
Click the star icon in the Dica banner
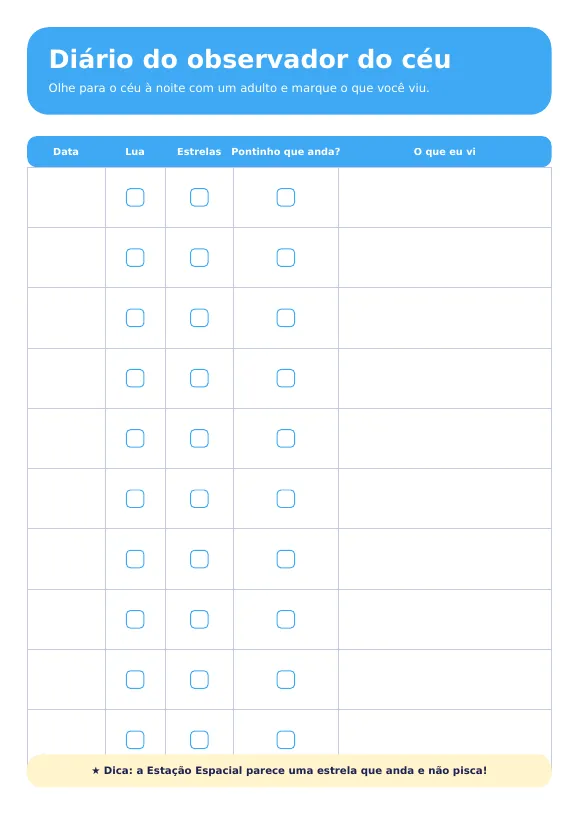96,770
